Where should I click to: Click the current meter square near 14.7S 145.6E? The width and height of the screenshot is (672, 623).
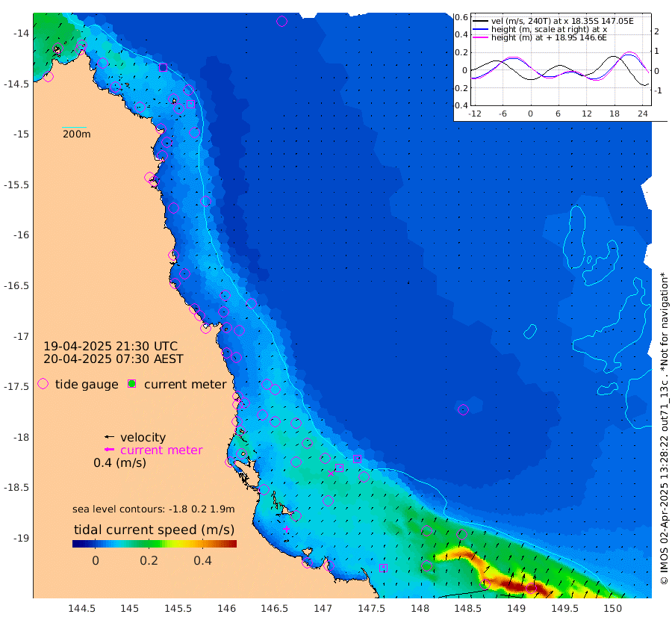[x=190, y=104]
